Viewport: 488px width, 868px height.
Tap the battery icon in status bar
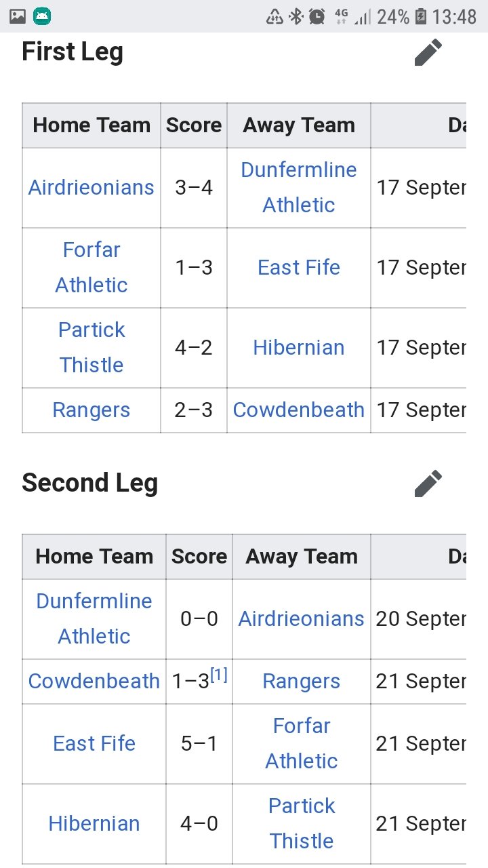point(421,16)
